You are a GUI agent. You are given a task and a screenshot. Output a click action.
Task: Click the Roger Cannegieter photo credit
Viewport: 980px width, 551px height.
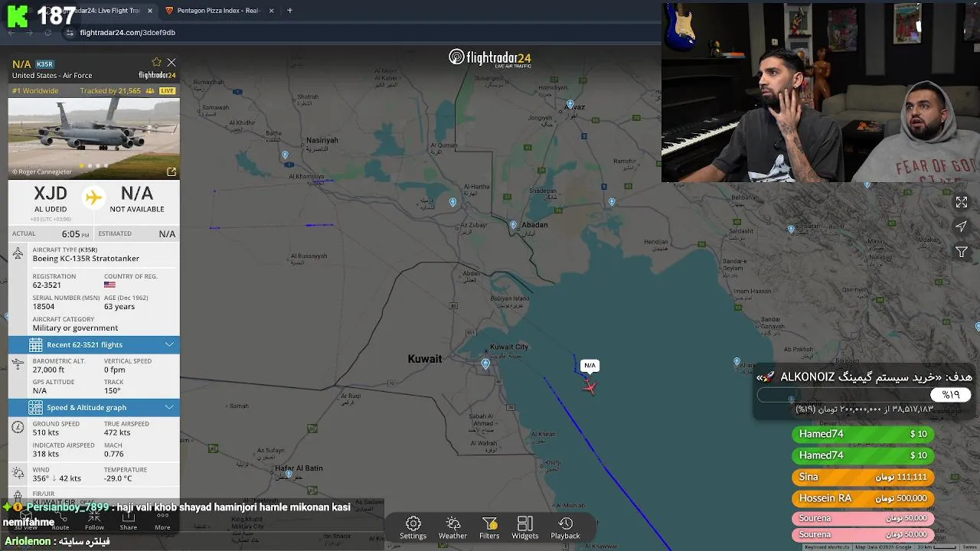(41, 172)
